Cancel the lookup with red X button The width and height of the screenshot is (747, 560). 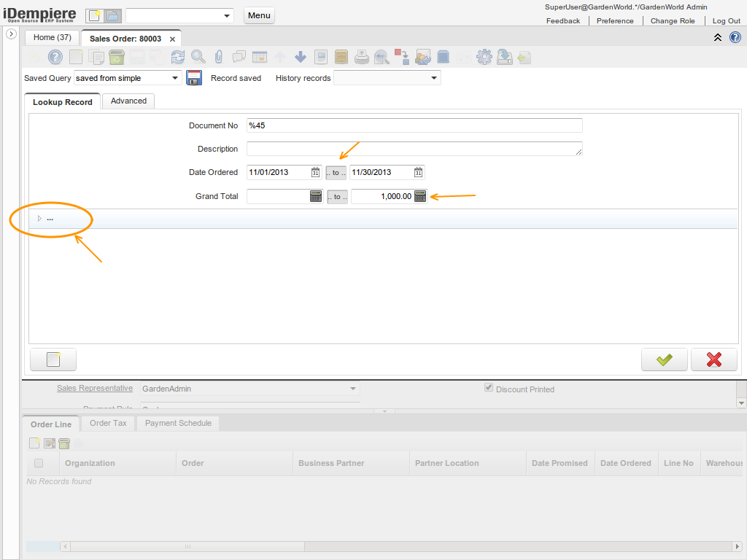click(714, 359)
